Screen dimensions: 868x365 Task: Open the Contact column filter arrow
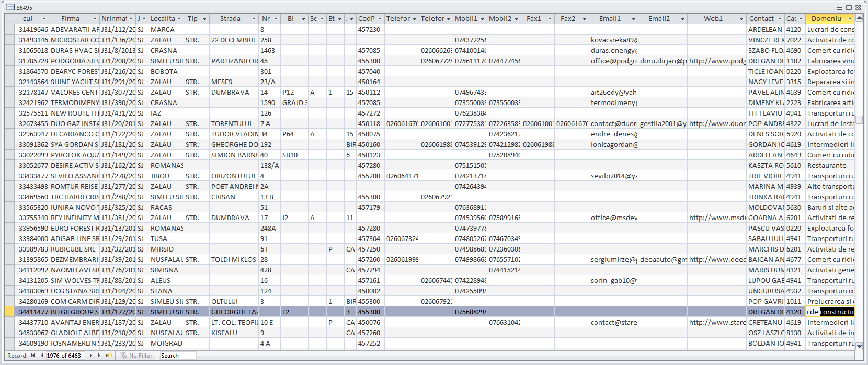[780, 19]
